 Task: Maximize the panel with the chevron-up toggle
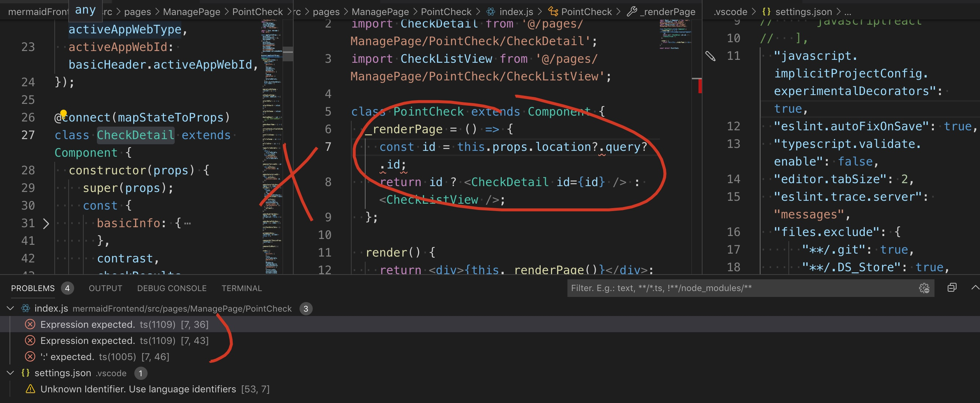click(973, 288)
